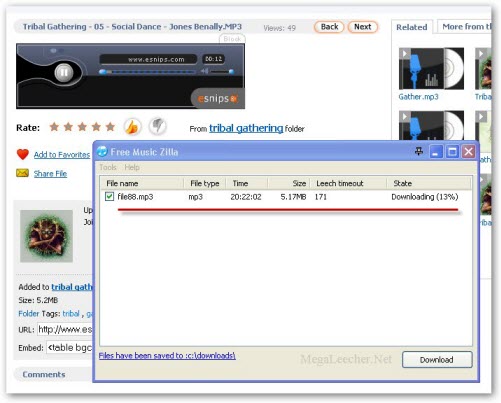Go to the Next track button
Viewport: 501px width, 403px height.
[363, 27]
